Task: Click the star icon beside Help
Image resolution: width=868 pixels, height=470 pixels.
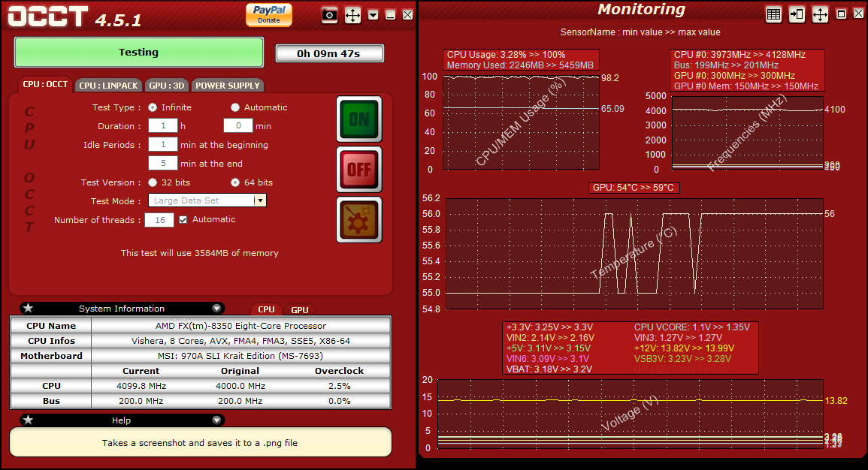Action: pos(29,420)
